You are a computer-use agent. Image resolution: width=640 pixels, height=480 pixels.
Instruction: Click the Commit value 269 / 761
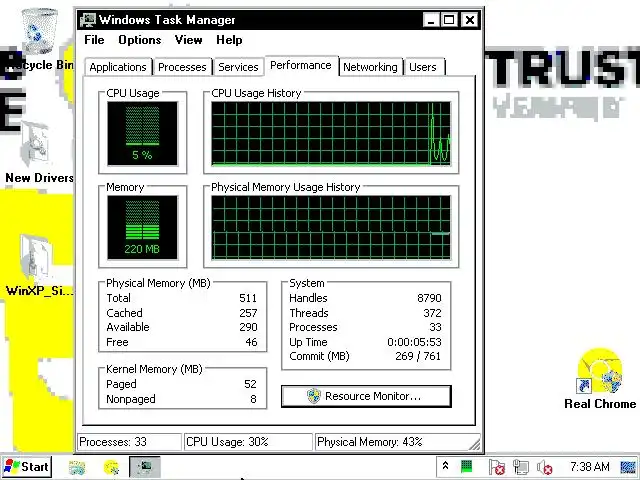[418, 356]
